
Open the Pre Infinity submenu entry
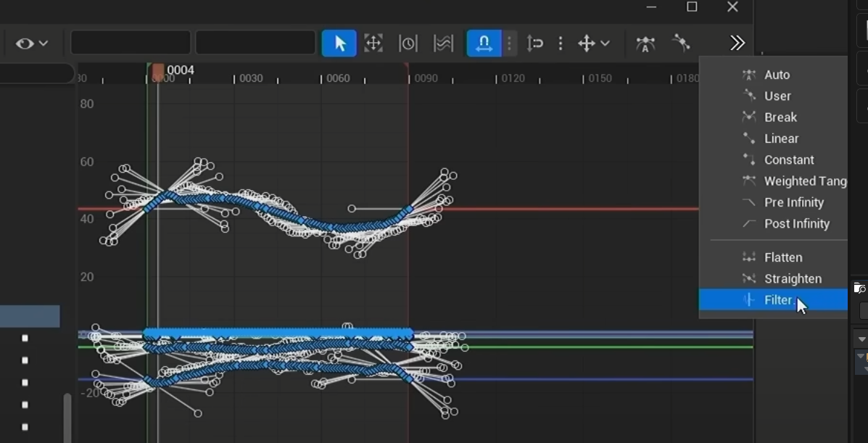[x=773, y=203]
